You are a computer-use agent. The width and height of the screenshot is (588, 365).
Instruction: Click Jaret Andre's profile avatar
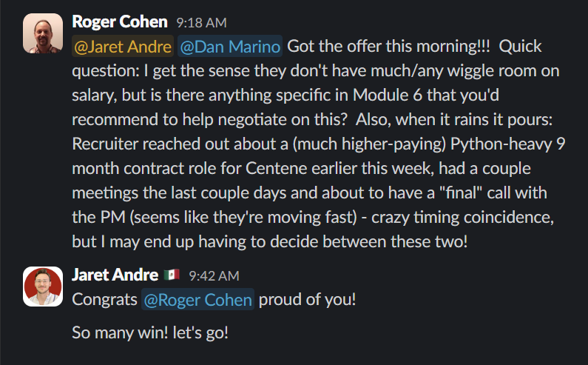(x=42, y=287)
